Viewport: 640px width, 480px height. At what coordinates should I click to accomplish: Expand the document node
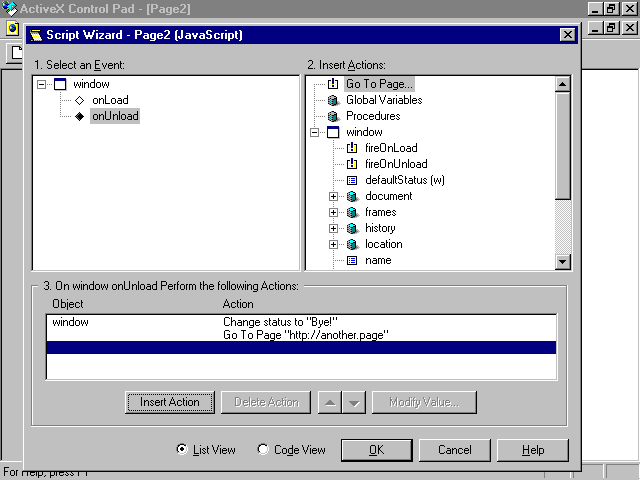(334, 196)
